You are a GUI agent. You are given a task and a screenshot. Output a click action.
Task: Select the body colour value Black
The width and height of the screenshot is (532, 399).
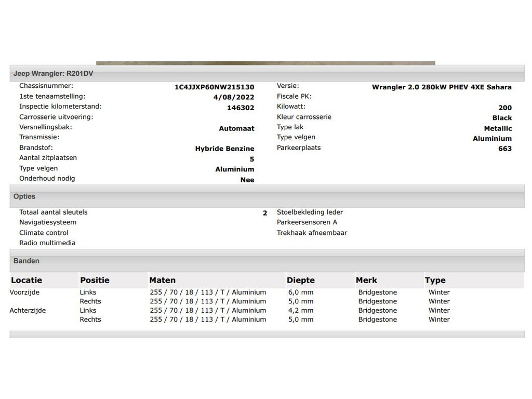point(502,118)
